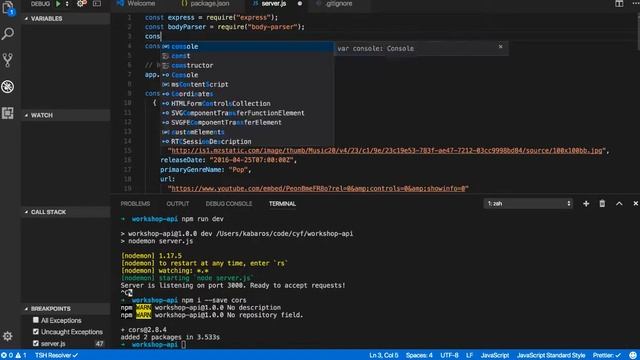This screenshot has height=360, width=640.
Task: Choose the console suggestion
Action: 247,47
